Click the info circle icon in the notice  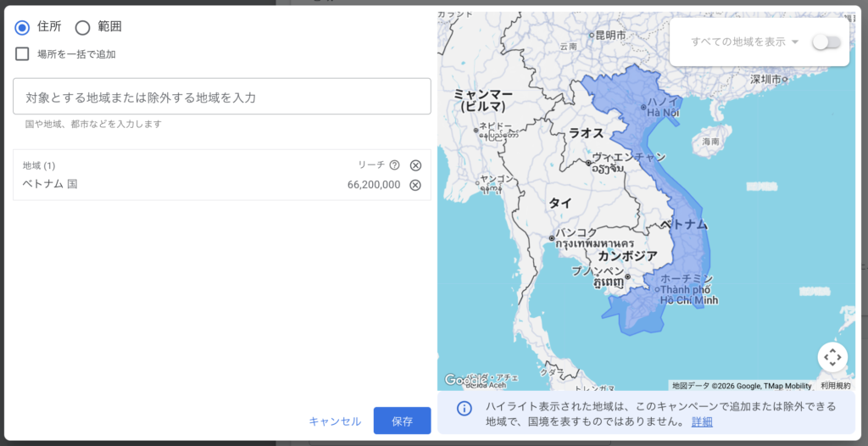pos(464,409)
